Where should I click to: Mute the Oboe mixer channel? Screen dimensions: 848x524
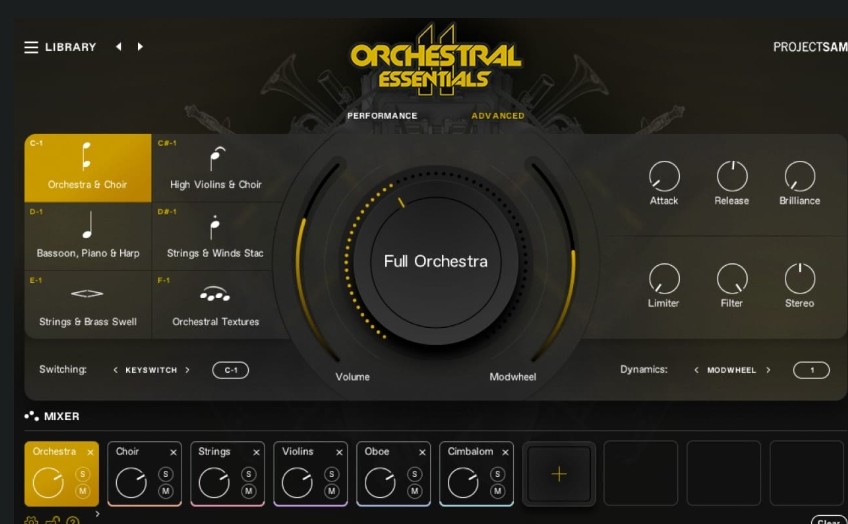(x=415, y=491)
